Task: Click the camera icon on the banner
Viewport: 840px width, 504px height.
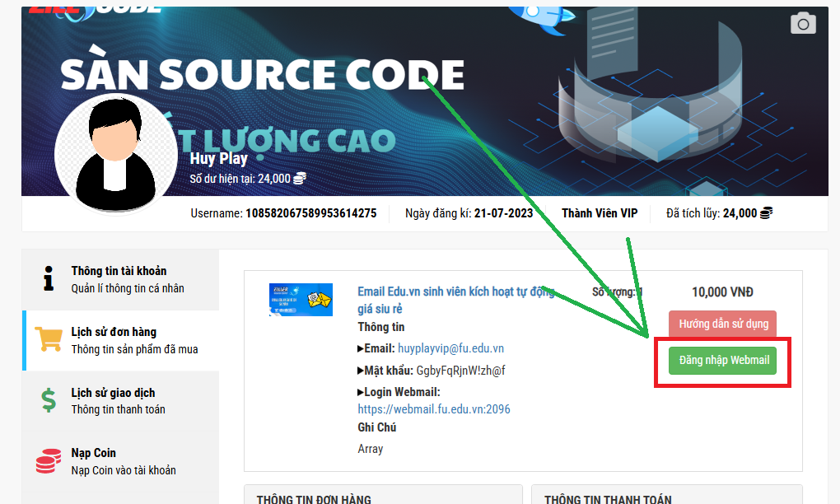Action: (803, 24)
